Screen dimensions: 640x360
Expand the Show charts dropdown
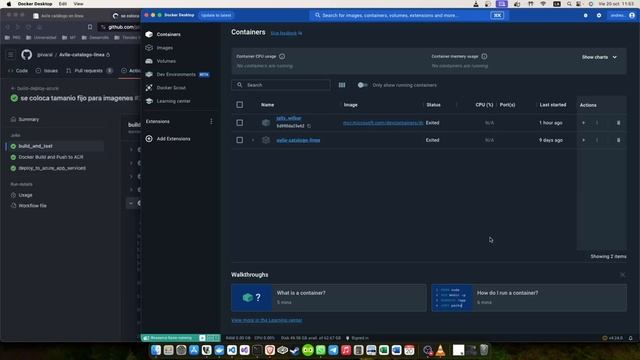[x=599, y=57]
